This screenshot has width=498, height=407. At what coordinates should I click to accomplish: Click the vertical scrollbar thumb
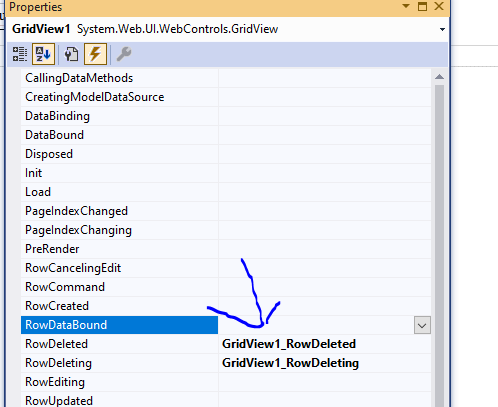tap(439, 246)
